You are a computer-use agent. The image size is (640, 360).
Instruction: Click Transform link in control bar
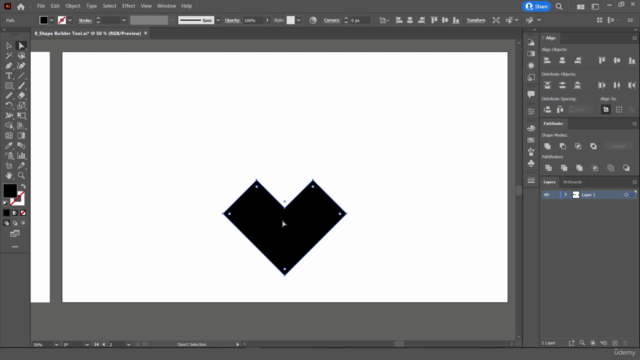pos(476,20)
